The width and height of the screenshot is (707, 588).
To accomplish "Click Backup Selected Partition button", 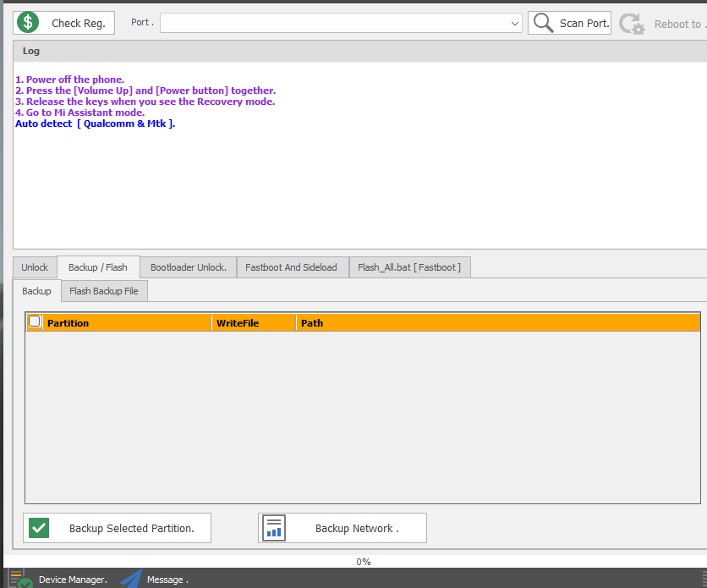I will [117, 527].
